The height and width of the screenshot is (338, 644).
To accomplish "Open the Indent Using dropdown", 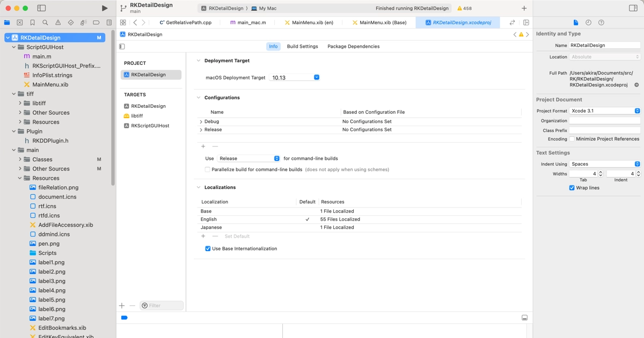I will 605,164.
